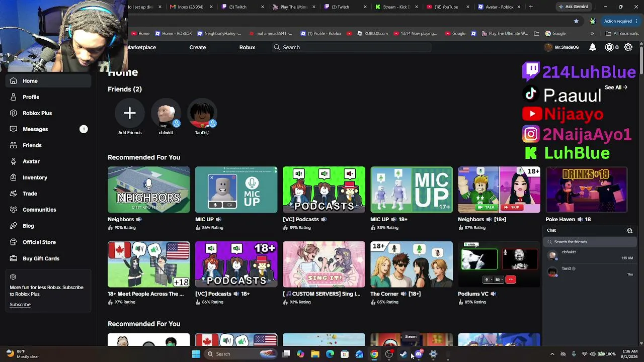Bookmark this page with the star icon
This screenshot has width=644, height=362.
[x=576, y=21]
